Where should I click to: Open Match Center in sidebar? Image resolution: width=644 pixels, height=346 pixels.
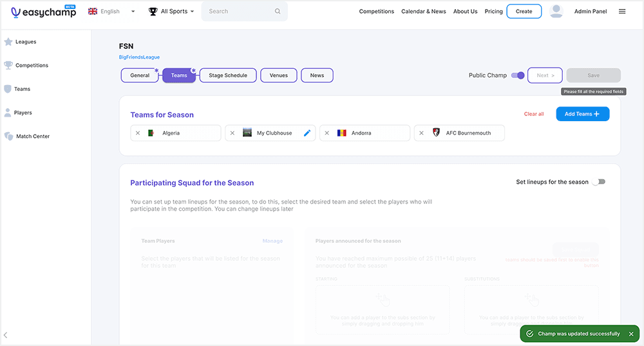32,137
